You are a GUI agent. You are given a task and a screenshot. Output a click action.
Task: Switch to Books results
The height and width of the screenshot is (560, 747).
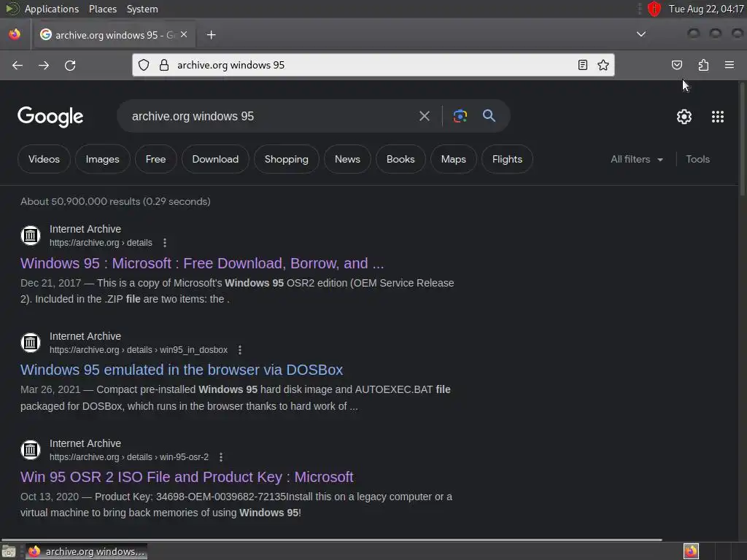pos(400,159)
